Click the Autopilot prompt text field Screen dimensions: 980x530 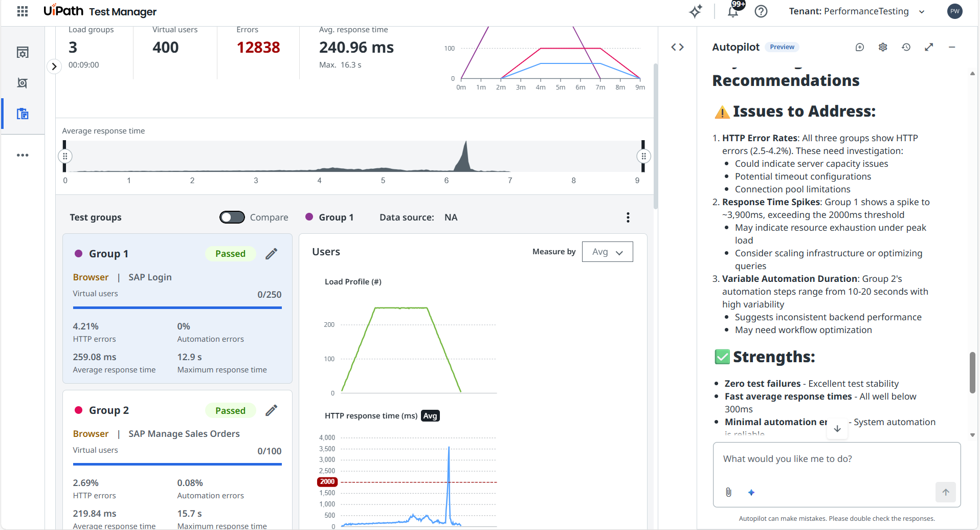click(x=836, y=459)
